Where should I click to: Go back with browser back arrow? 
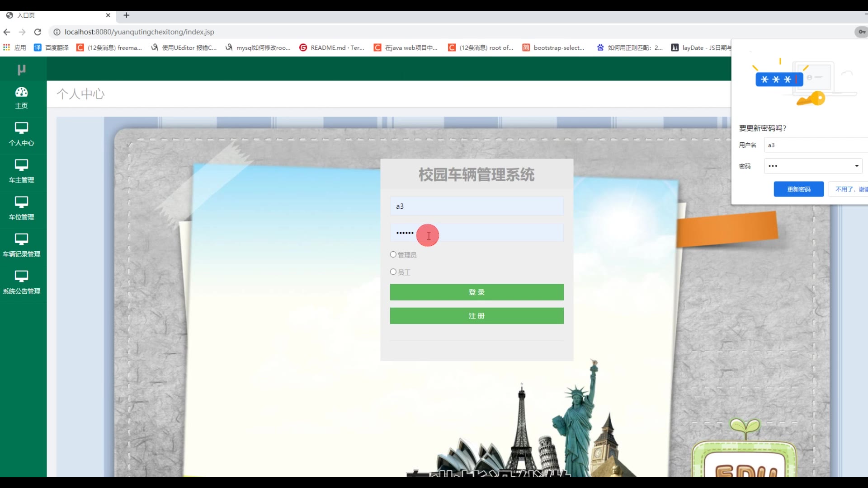7,32
